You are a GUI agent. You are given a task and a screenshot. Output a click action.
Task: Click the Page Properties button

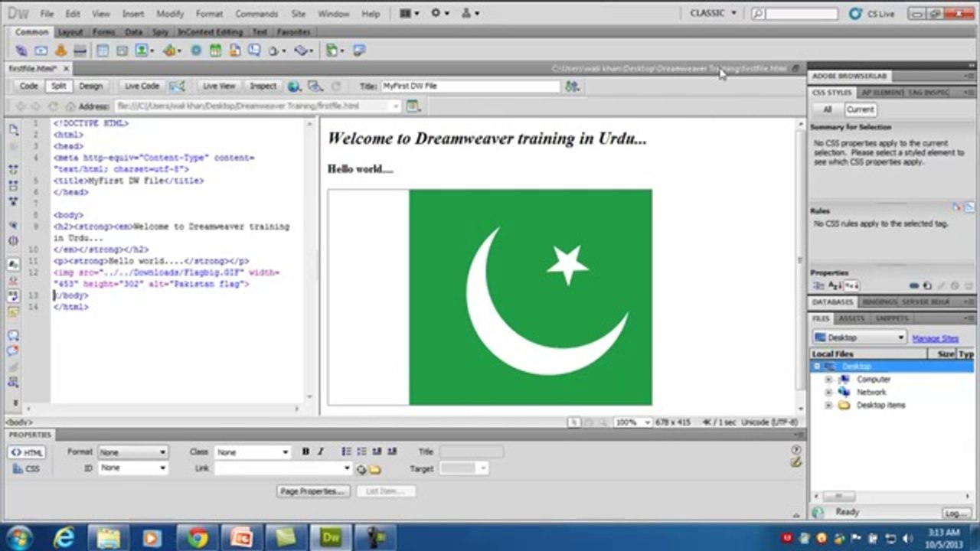[x=313, y=491]
